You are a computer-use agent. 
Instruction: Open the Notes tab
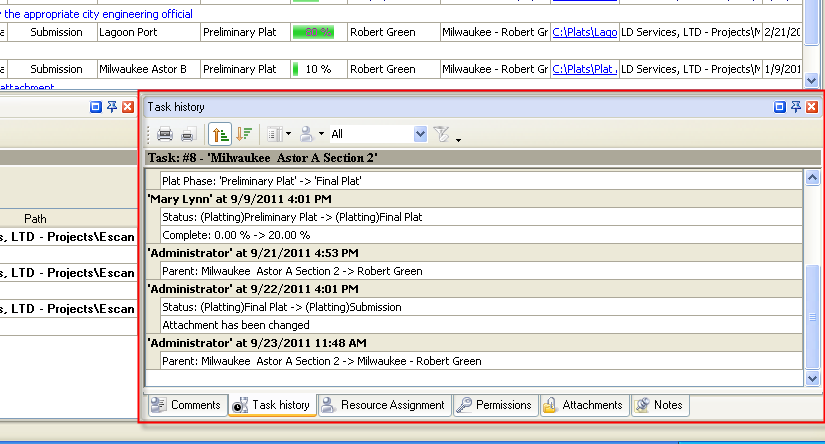click(658, 405)
